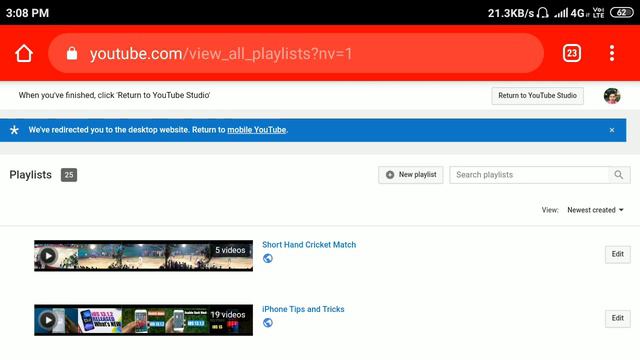The height and width of the screenshot is (360, 640).
Task: Edit the Short Hand Cricket Match playlist
Action: [618, 254]
